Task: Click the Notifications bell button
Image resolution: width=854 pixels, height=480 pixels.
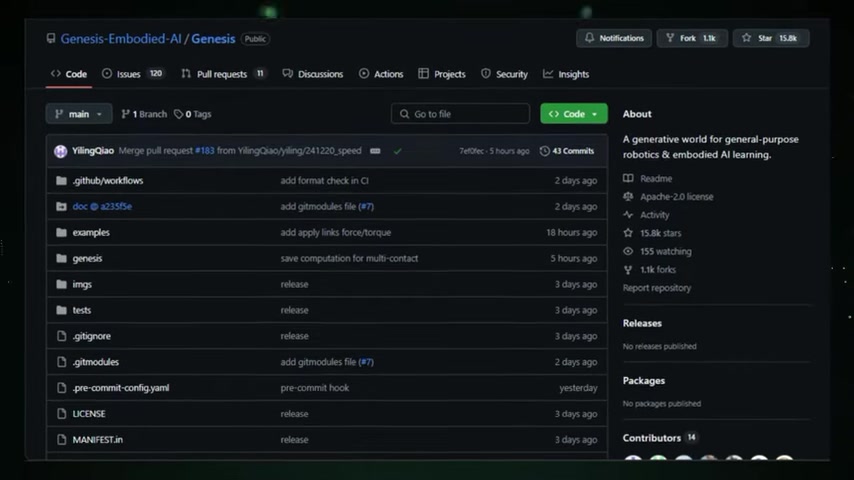Action: 614,38
